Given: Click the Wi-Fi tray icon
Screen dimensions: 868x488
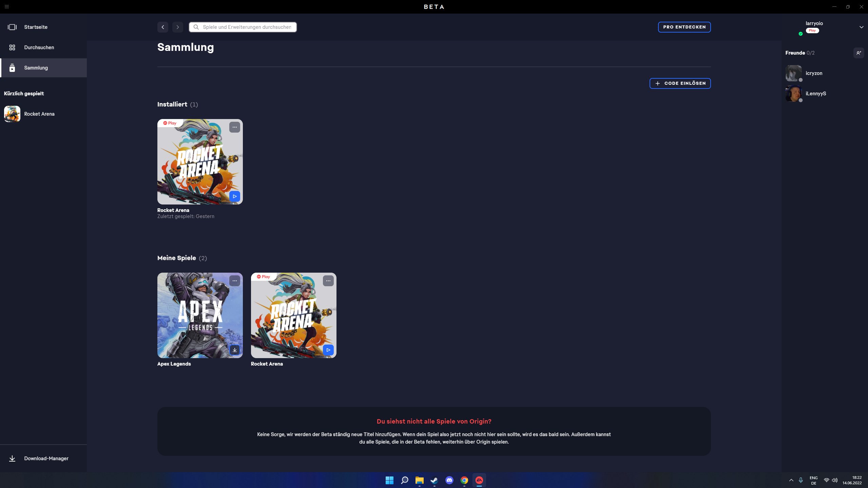Looking at the screenshot, I should (826, 480).
